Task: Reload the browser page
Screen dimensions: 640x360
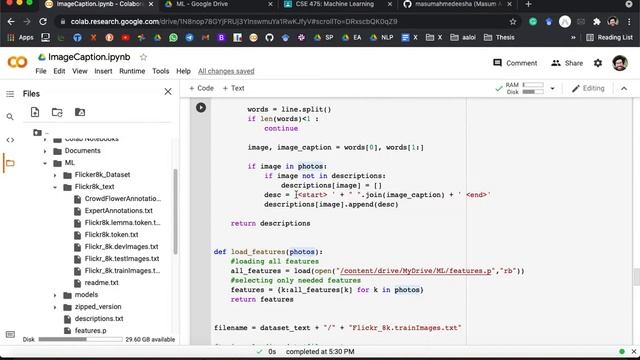Action: [43, 21]
